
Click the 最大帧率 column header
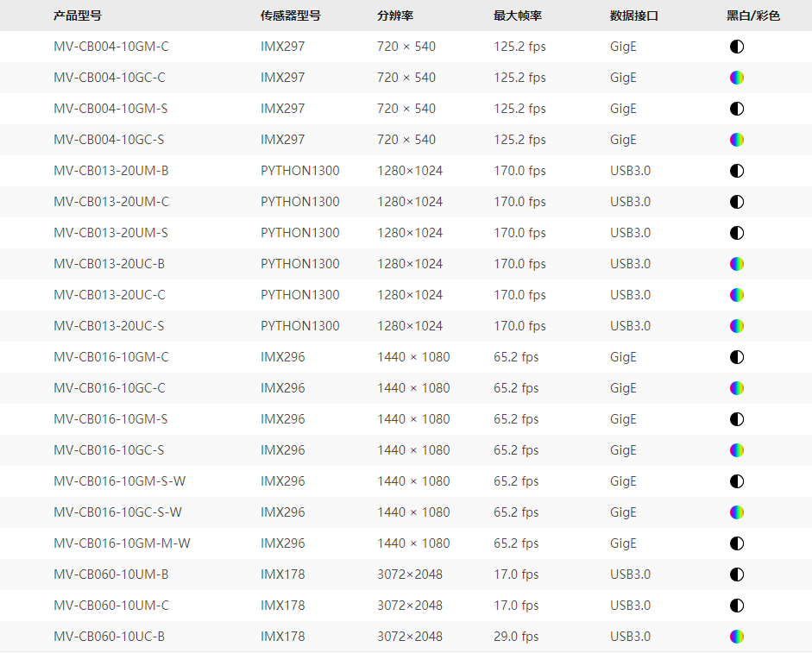[518, 16]
